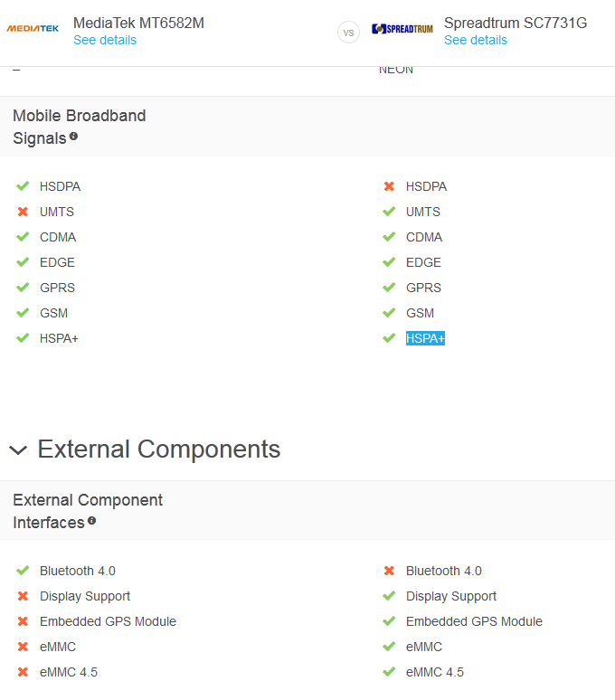
Task: Click GSM text in MediaTek column
Action: (x=54, y=314)
